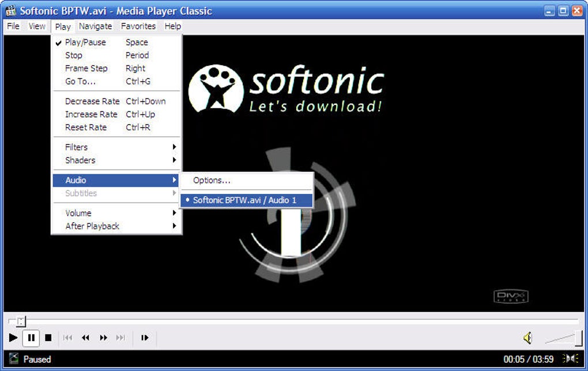Choose Stop from the Play menu
Screen dimensions: 588x371
click(x=116, y=55)
